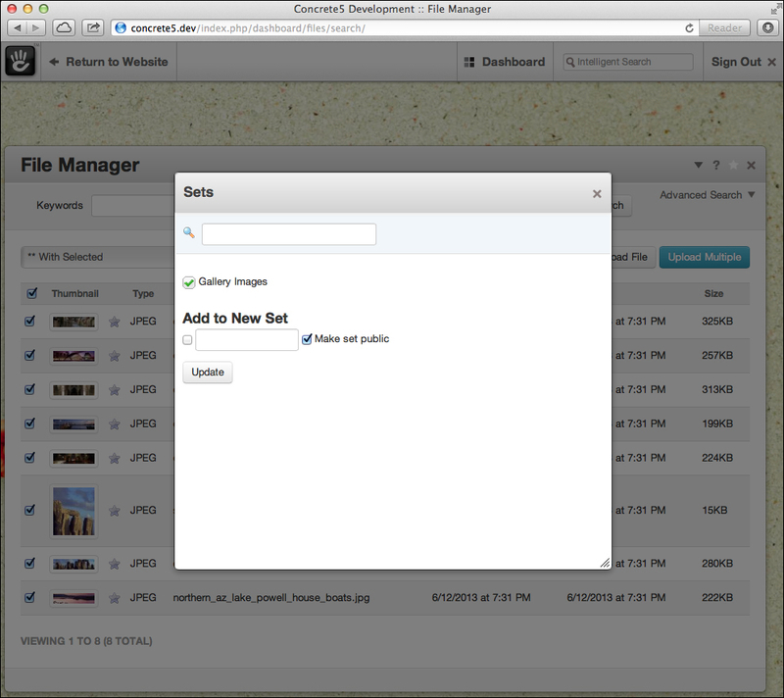The height and width of the screenshot is (698, 784).
Task: Click the share icon in browser toolbar
Action: click(92, 27)
